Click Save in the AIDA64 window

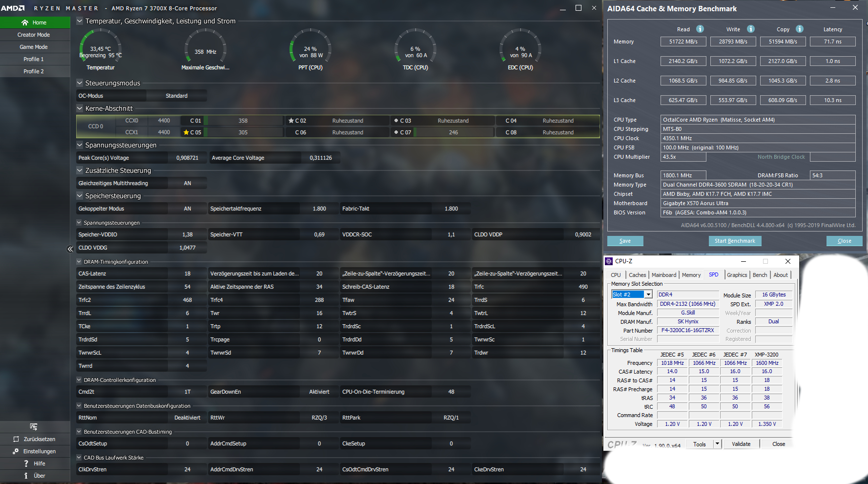point(625,241)
